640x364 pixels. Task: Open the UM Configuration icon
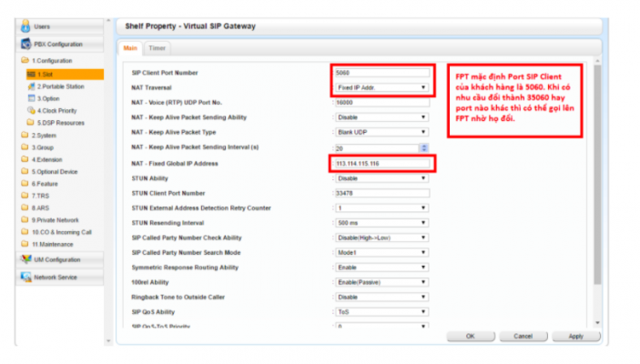click(25, 259)
